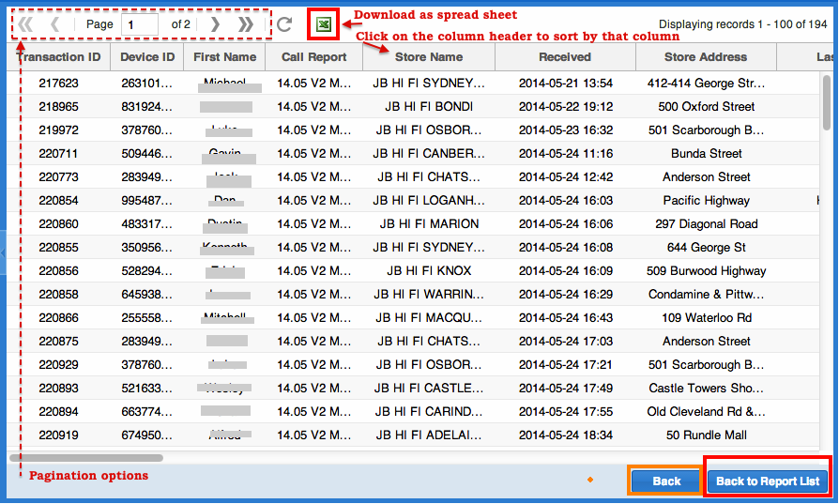Click store name JB HI FI MARION
Screen dimensions: 839x504
(429, 224)
